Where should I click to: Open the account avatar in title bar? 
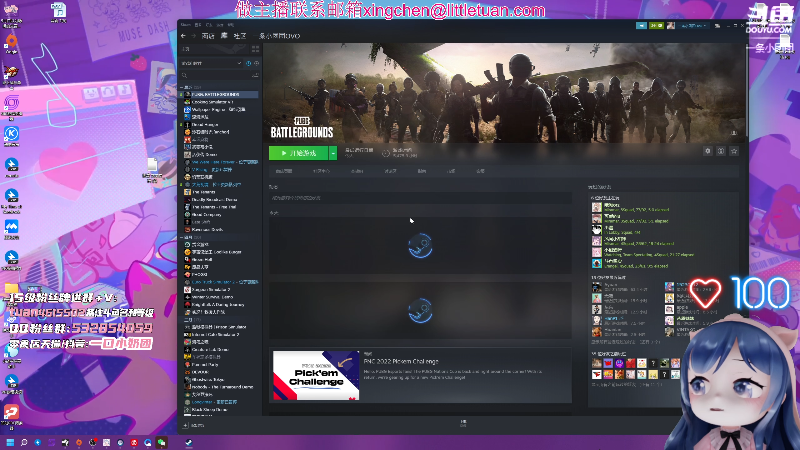[x=671, y=26]
